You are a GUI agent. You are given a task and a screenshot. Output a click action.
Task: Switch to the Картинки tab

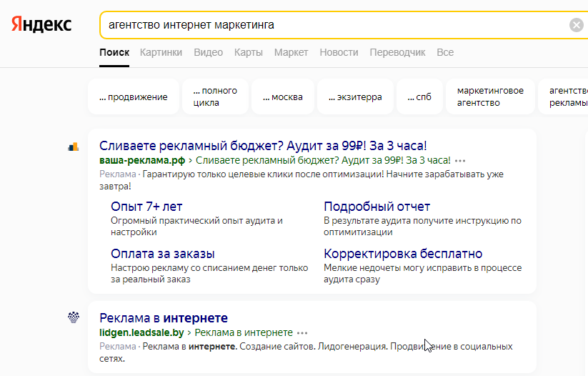161,52
